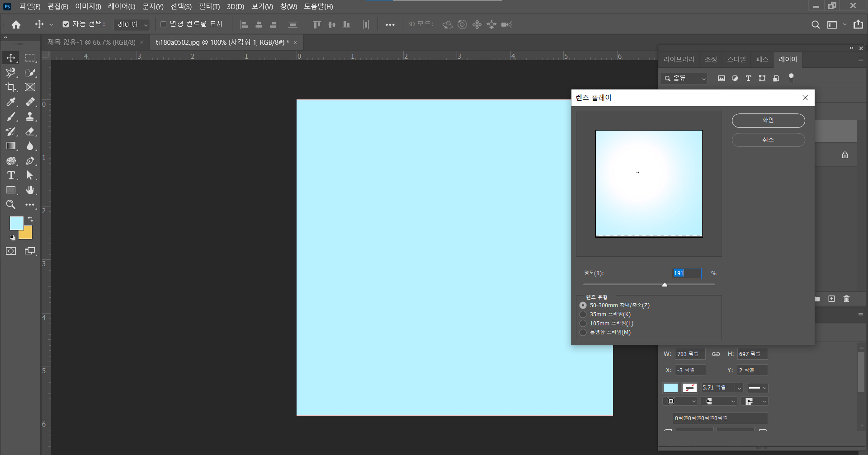Switch to the 제목 없음-1 document tab
This screenshot has width=868, height=455.
tap(91, 42)
